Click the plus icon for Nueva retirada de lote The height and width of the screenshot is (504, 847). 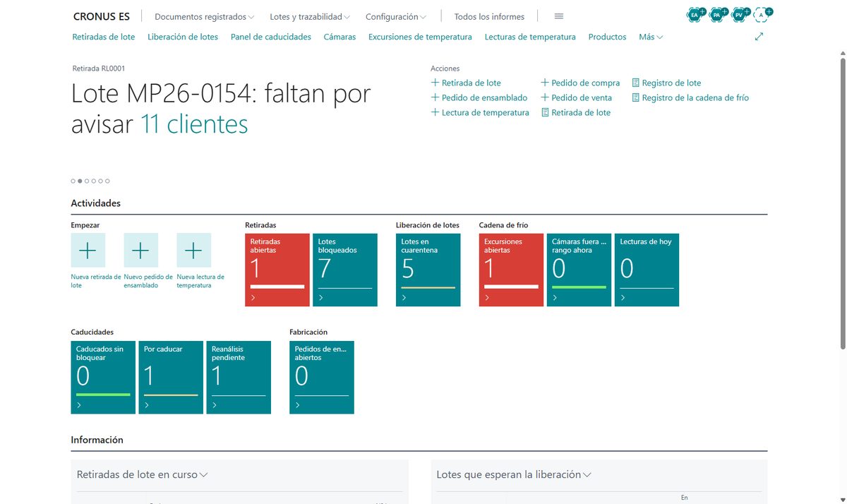(88, 250)
